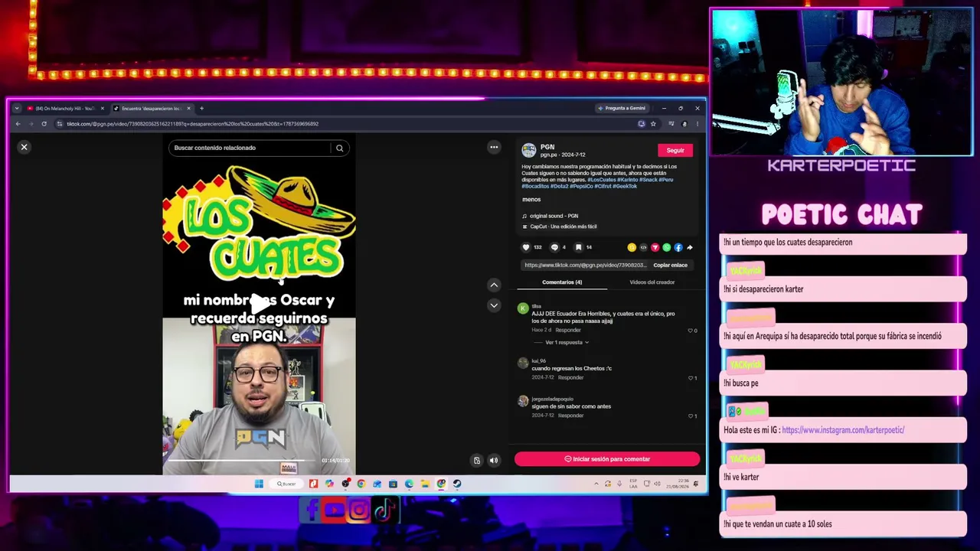The image size is (980, 551).
Task: Like the AJJJ DEE Ecuador comment
Action: (690, 331)
